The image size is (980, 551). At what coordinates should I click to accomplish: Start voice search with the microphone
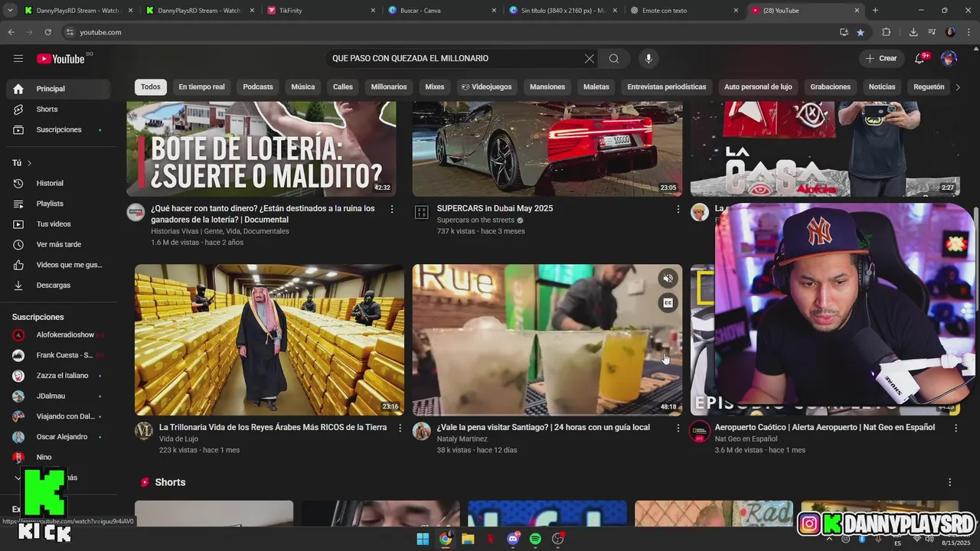[x=648, y=59]
